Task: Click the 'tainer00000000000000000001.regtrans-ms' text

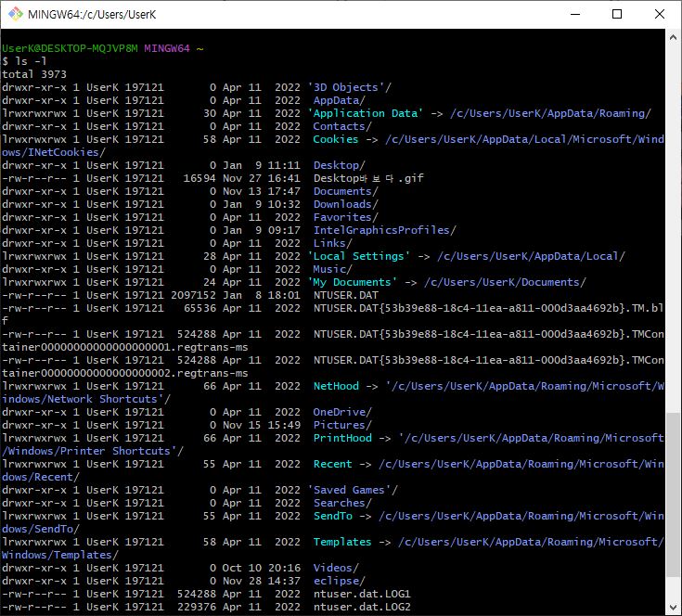Action: (125, 347)
